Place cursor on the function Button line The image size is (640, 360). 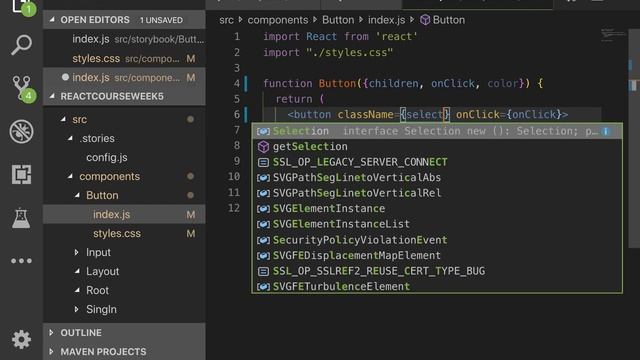point(403,83)
